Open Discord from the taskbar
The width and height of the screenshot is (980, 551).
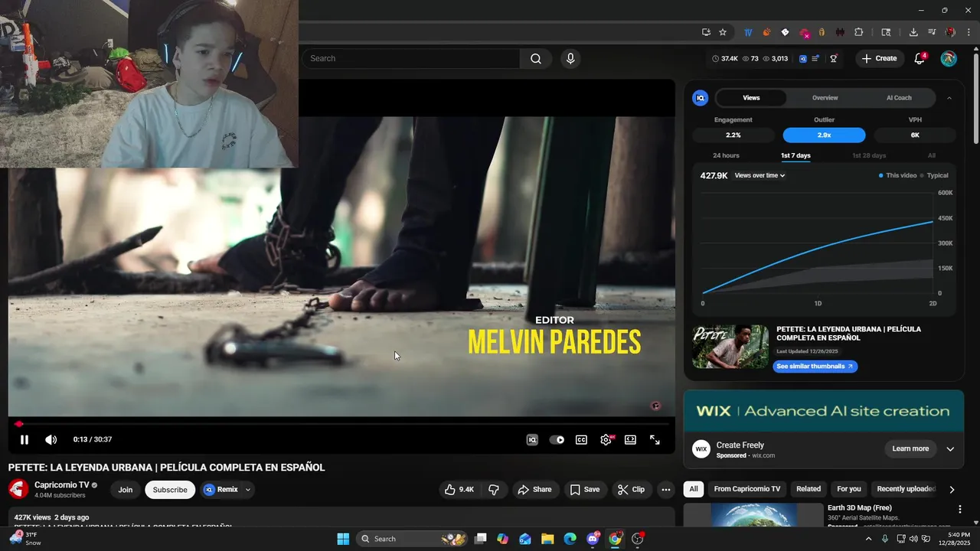593,539
